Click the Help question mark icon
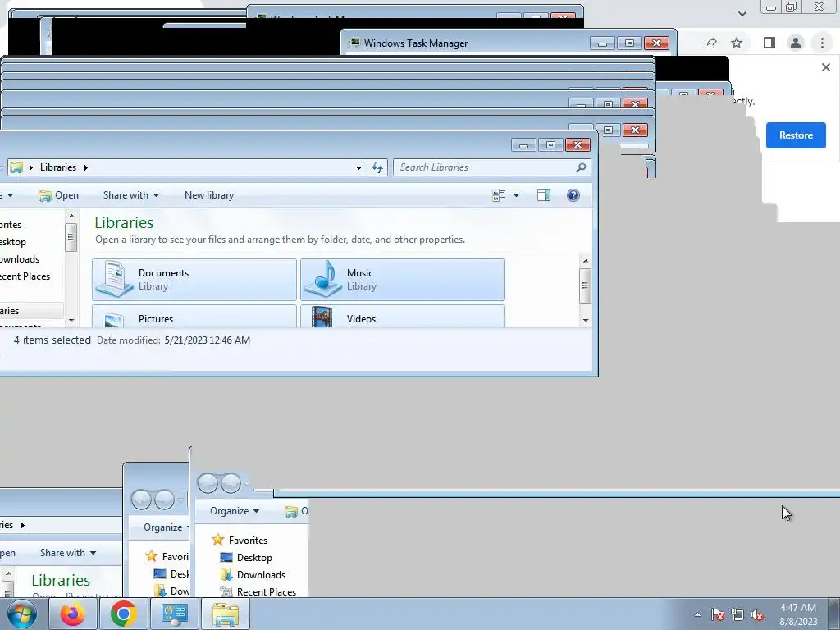840x630 pixels. click(573, 195)
